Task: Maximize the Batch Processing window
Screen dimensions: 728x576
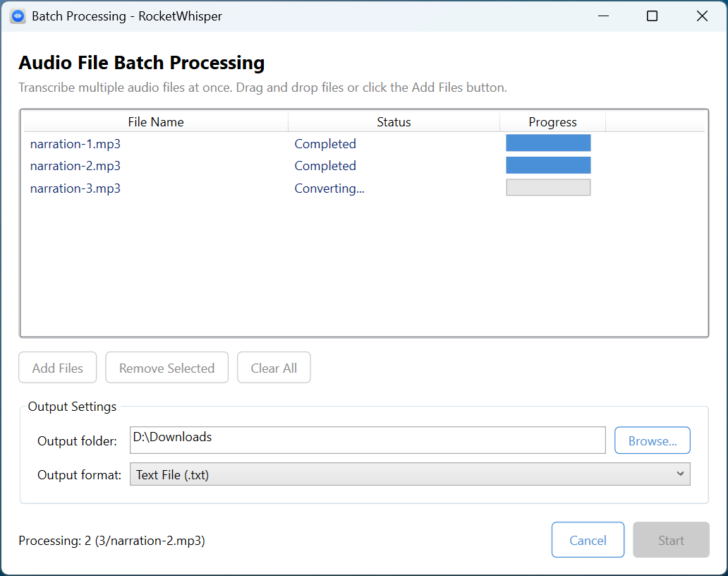Action: click(x=652, y=16)
